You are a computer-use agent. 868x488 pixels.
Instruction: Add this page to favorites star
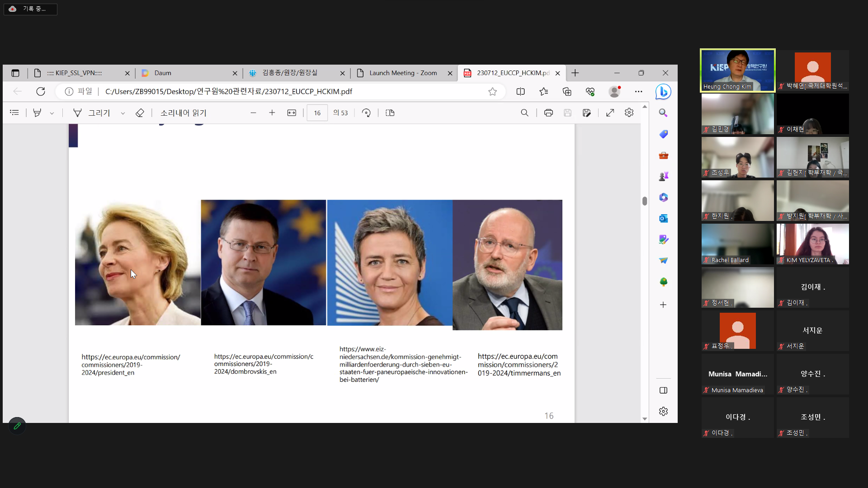pyautogui.click(x=492, y=92)
